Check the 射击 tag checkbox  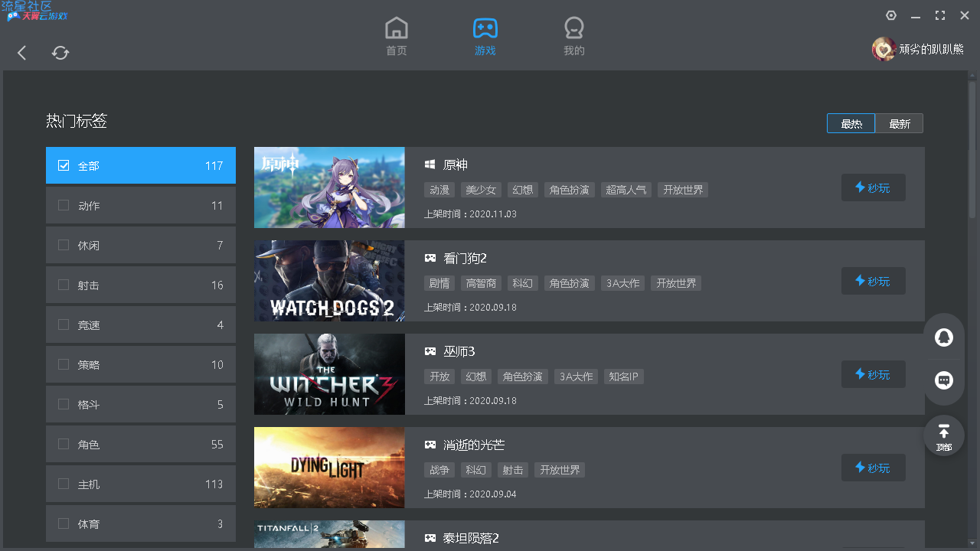64,285
